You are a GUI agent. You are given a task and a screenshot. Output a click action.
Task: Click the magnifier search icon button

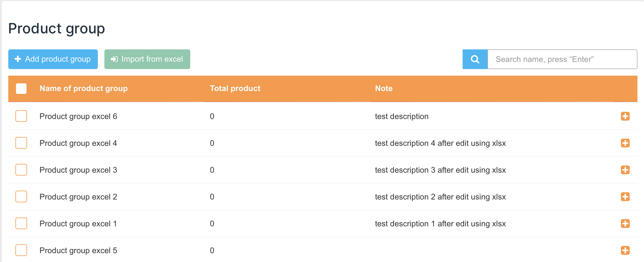(x=475, y=59)
